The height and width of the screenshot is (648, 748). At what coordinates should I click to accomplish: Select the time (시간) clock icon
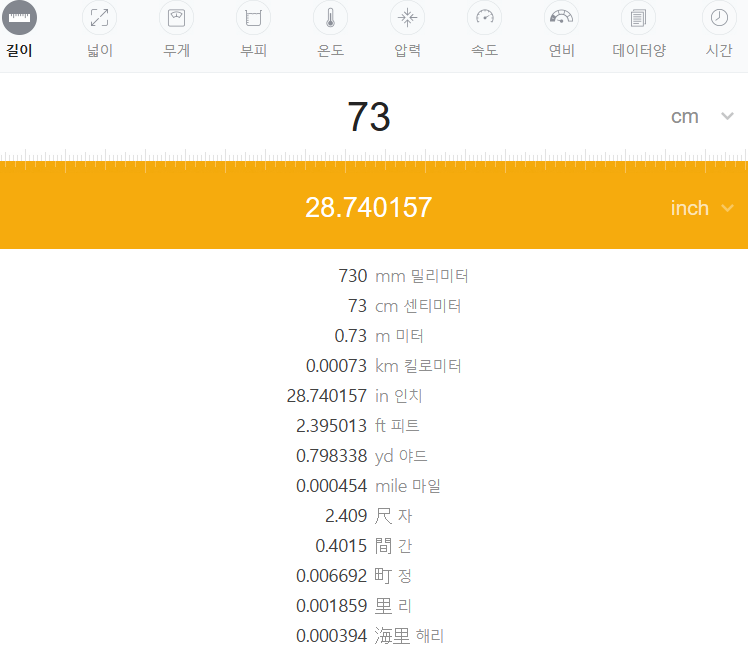tap(719, 18)
